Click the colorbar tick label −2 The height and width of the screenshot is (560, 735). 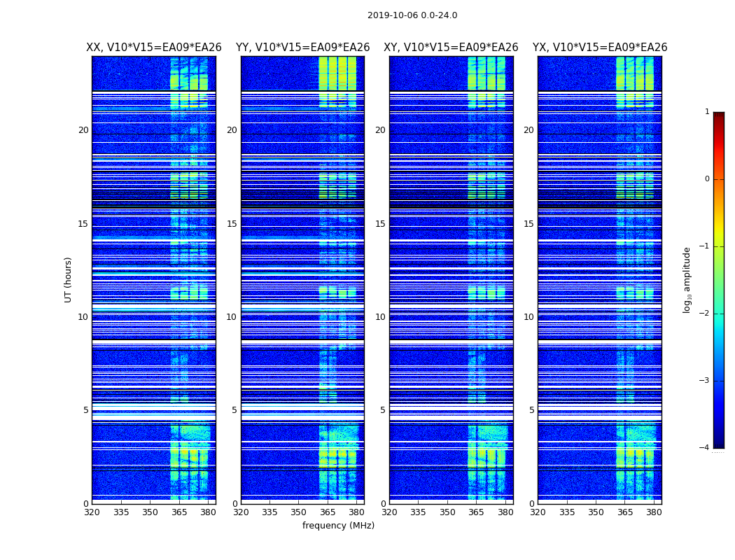[x=704, y=314]
